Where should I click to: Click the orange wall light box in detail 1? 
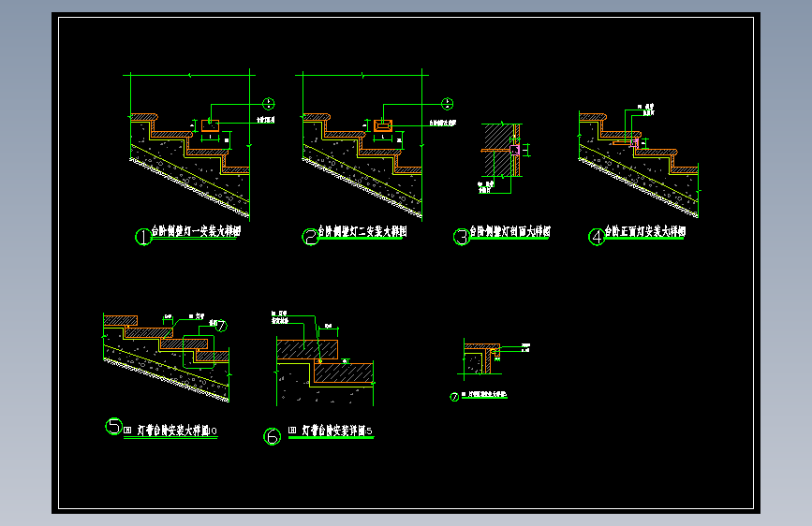pyautogui.click(x=210, y=125)
